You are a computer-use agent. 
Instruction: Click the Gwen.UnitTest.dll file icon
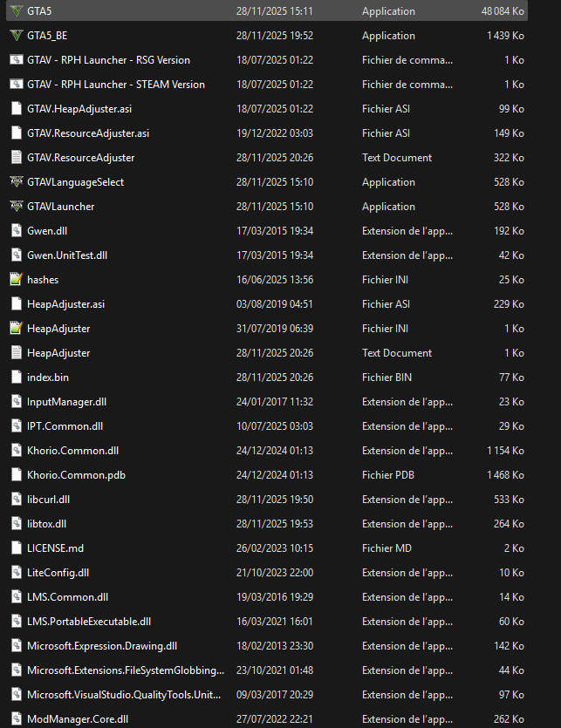coord(17,255)
